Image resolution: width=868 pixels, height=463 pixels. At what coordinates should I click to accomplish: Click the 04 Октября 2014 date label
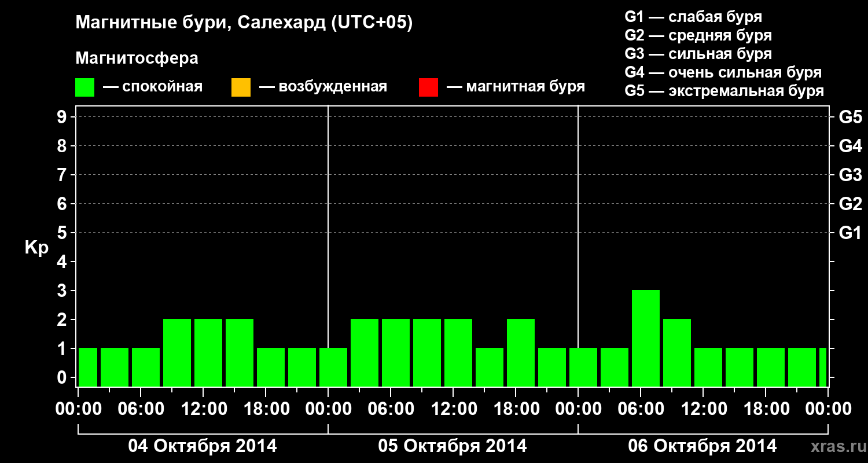[203, 446]
